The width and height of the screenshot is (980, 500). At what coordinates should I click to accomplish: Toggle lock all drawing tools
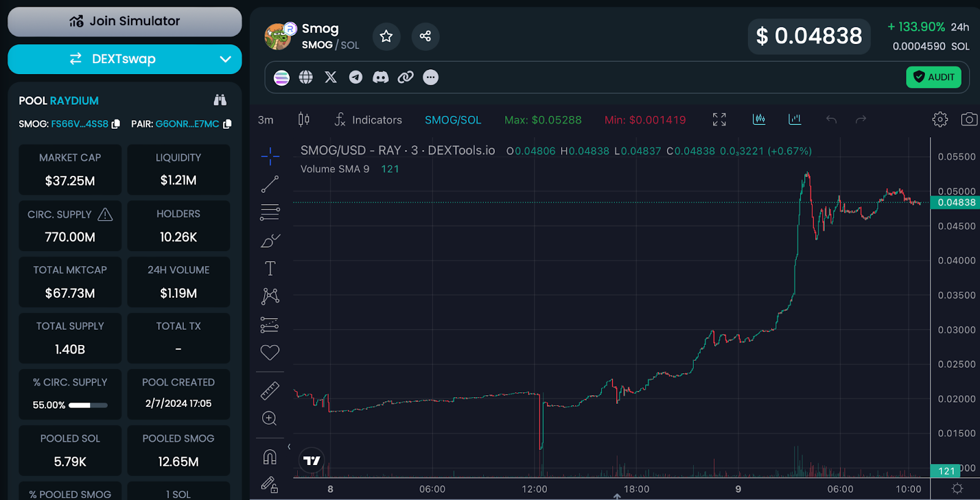point(270,485)
